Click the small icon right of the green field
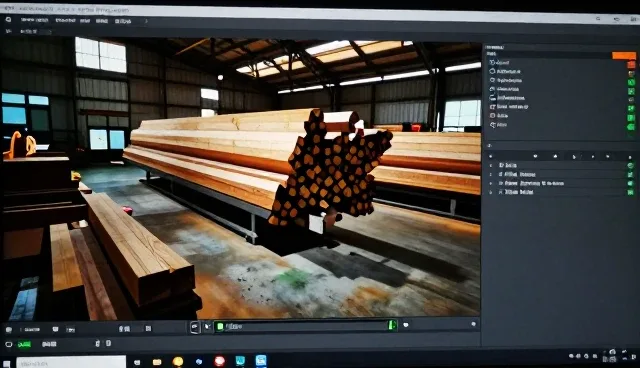The image size is (640, 368). (406, 325)
